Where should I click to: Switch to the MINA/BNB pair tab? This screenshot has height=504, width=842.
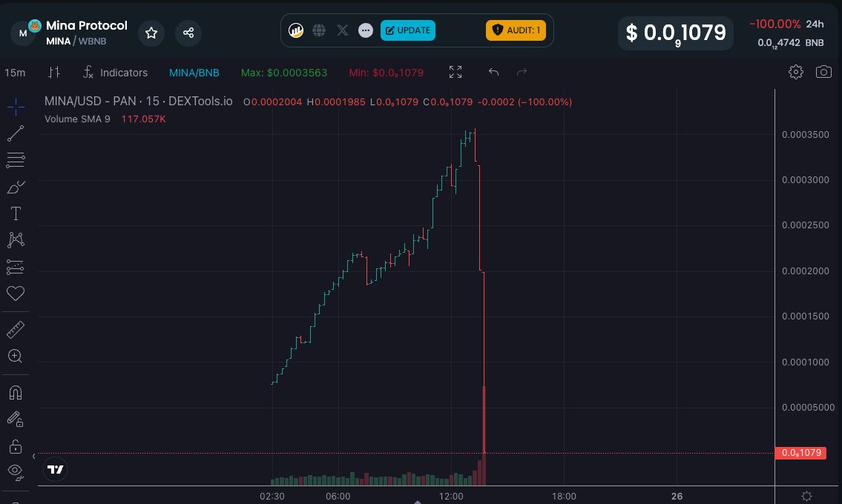(194, 72)
